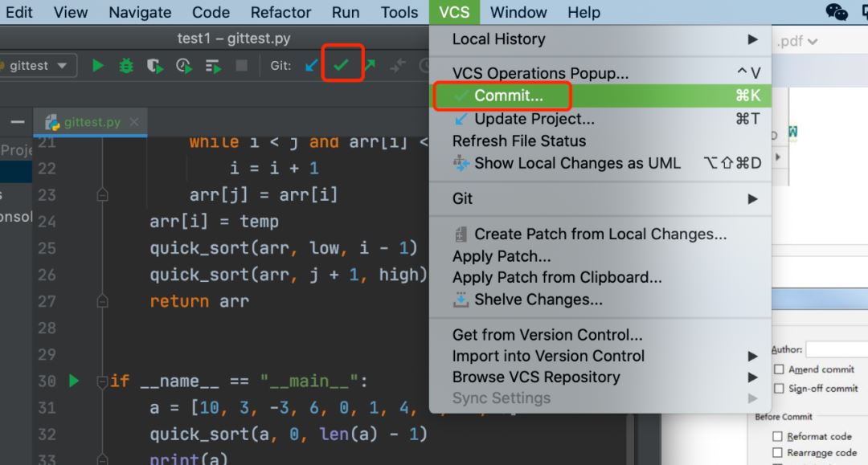This screenshot has width=868, height=465.
Task: Choose Shelve Changes... menu item
Action: coord(600,300)
